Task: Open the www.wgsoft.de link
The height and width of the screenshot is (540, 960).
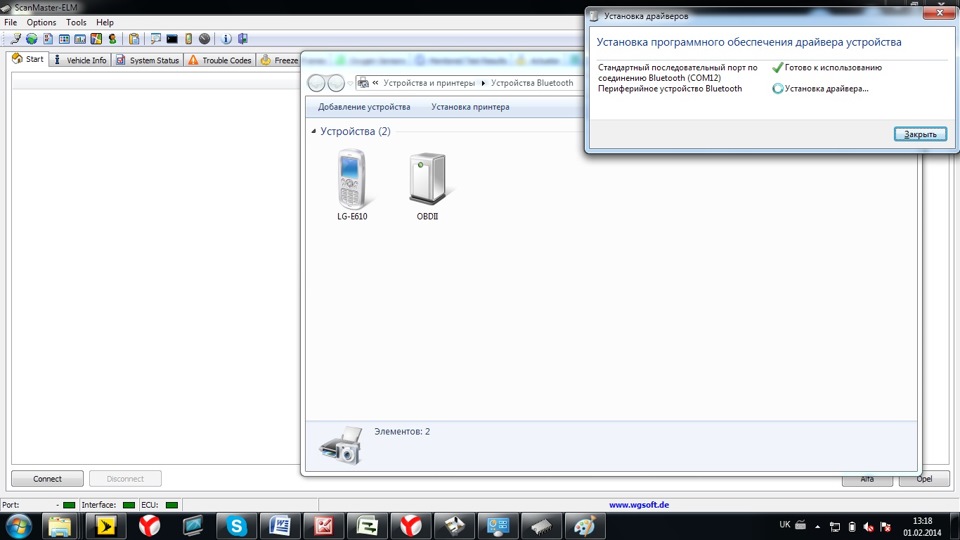Action: click(639, 505)
